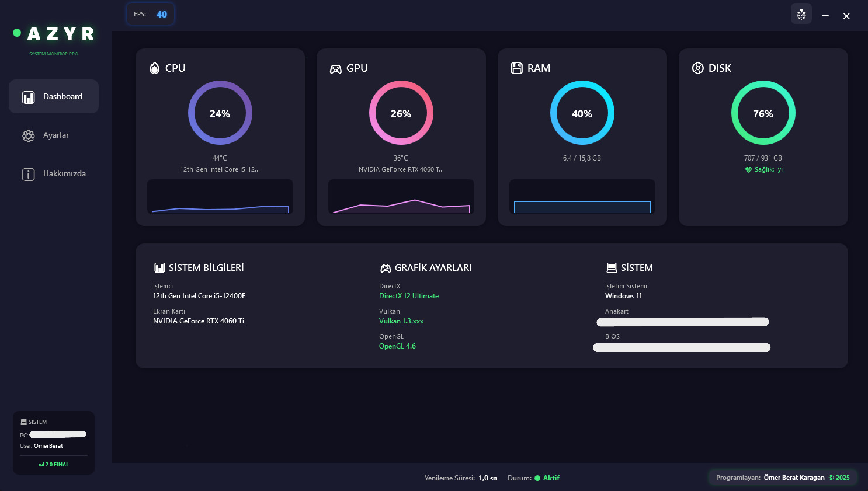Click the Sistem Bilgileri header icon

159,268
